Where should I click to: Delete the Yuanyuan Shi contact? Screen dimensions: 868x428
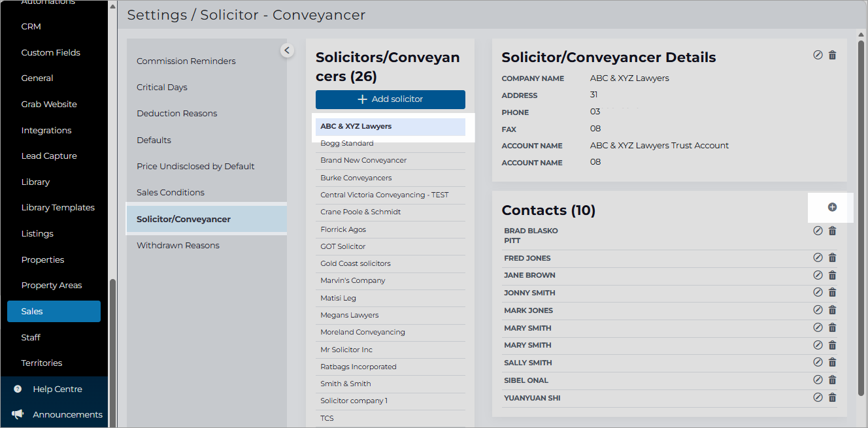832,398
